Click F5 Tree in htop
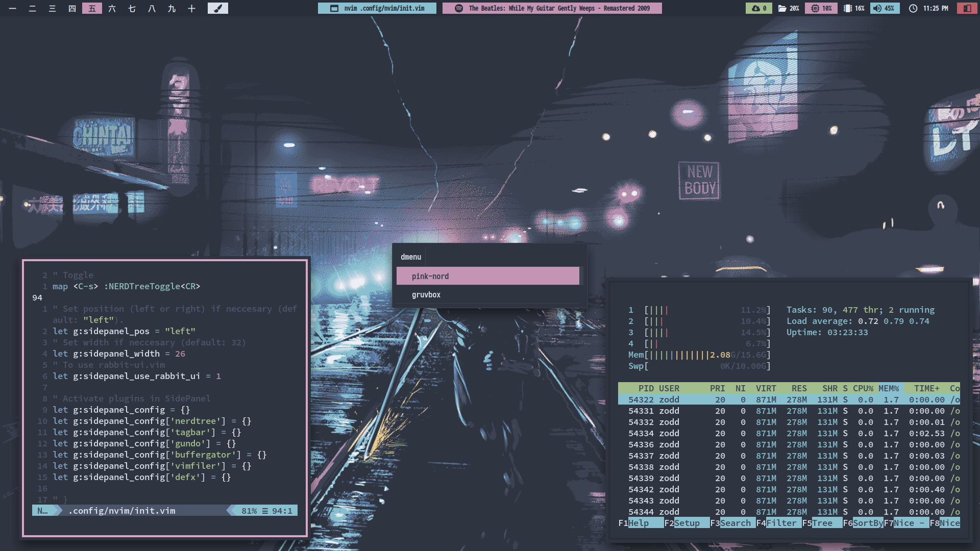This screenshot has height=551, width=980. (x=822, y=523)
